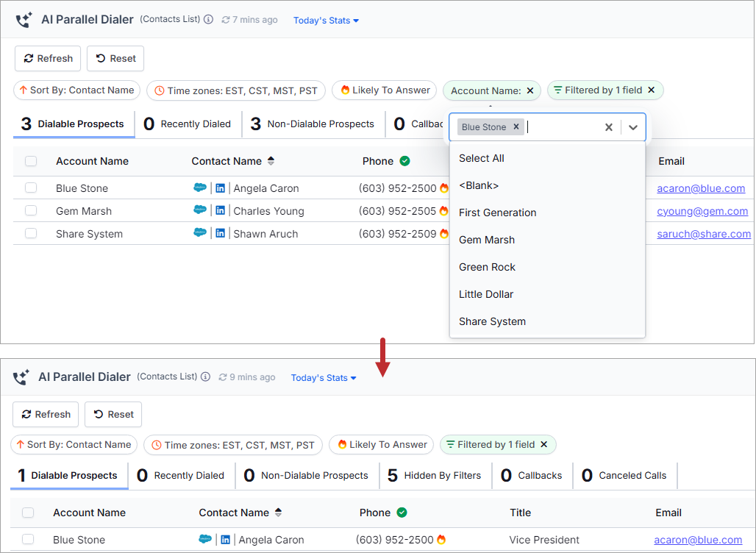756x553 pixels.
Task: Clear all selections in the Account Name combo box
Action: click(x=609, y=127)
